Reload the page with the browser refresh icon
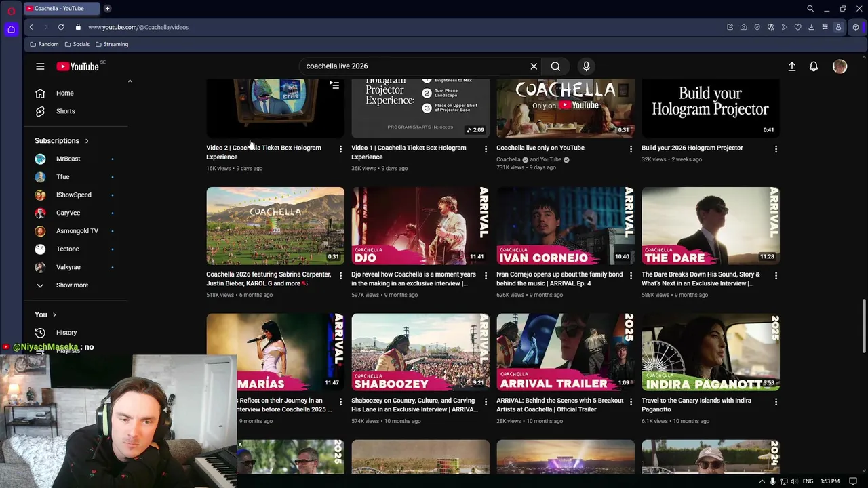 pyautogui.click(x=61, y=27)
